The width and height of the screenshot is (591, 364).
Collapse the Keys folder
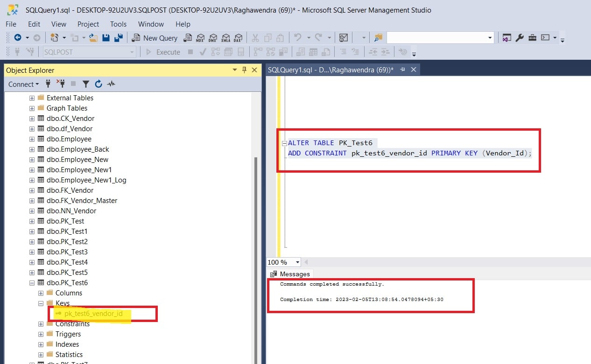tap(41, 303)
